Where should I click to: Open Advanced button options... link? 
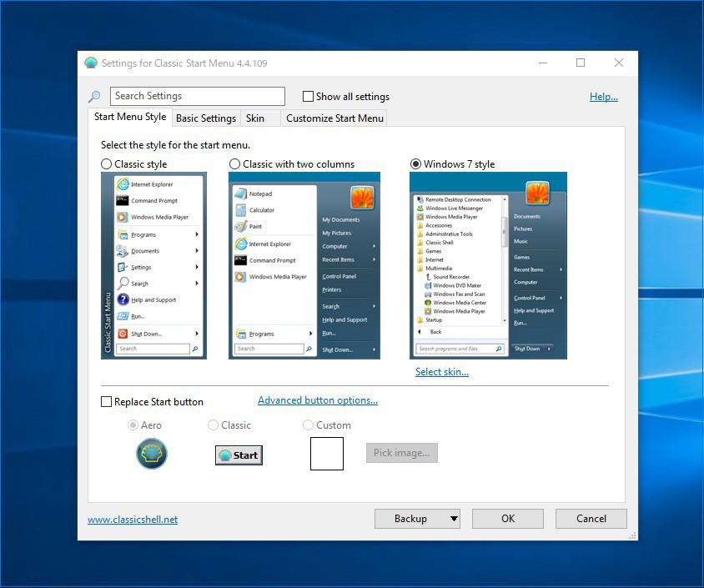pos(318,400)
